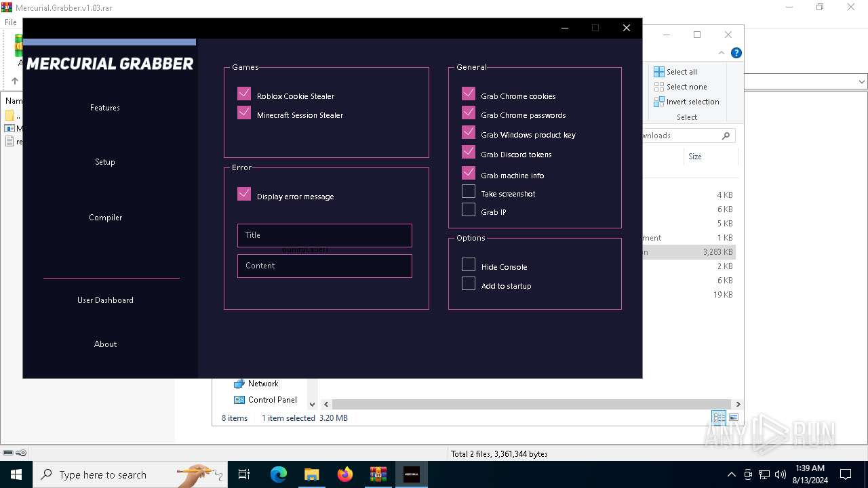Minimize the Mercurial Grabber window
Screen dimensions: 868x488
click(x=565, y=28)
